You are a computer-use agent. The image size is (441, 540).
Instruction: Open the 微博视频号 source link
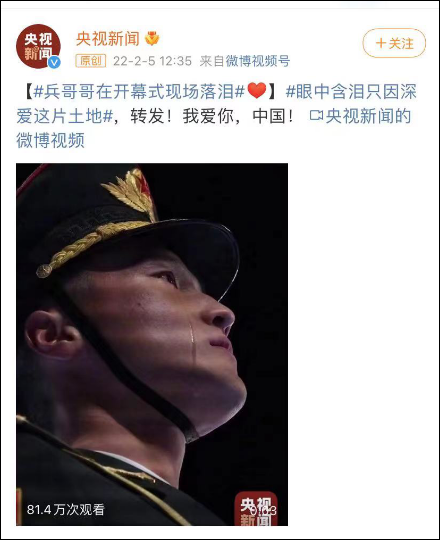(x=258, y=61)
